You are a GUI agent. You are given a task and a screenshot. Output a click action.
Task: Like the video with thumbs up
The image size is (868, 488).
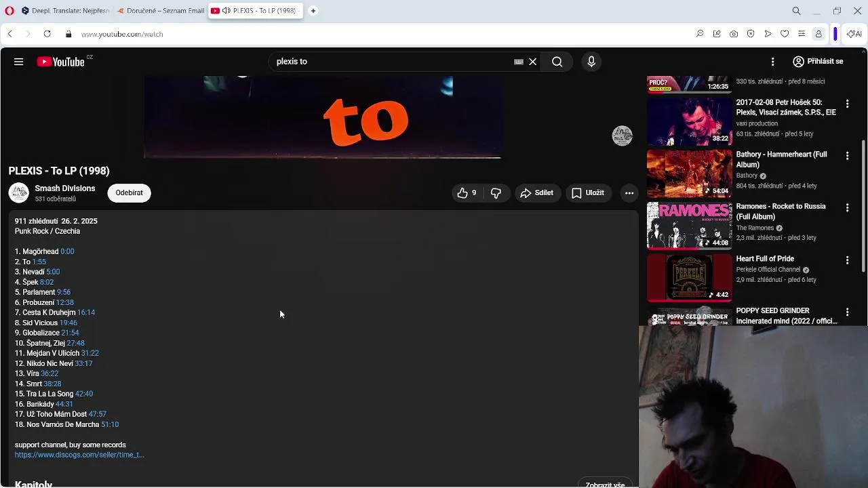[x=467, y=193]
